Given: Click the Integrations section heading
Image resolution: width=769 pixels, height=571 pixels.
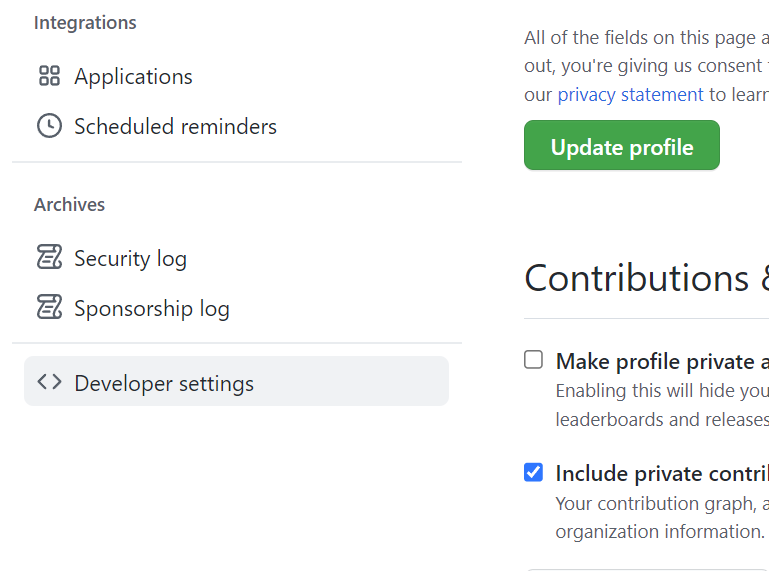Looking at the screenshot, I should (x=85, y=22).
